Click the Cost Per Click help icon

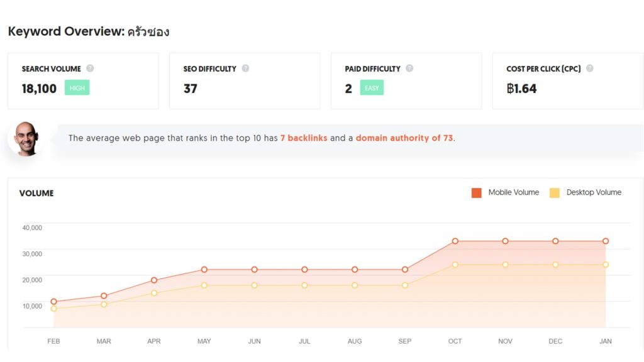click(590, 68)
